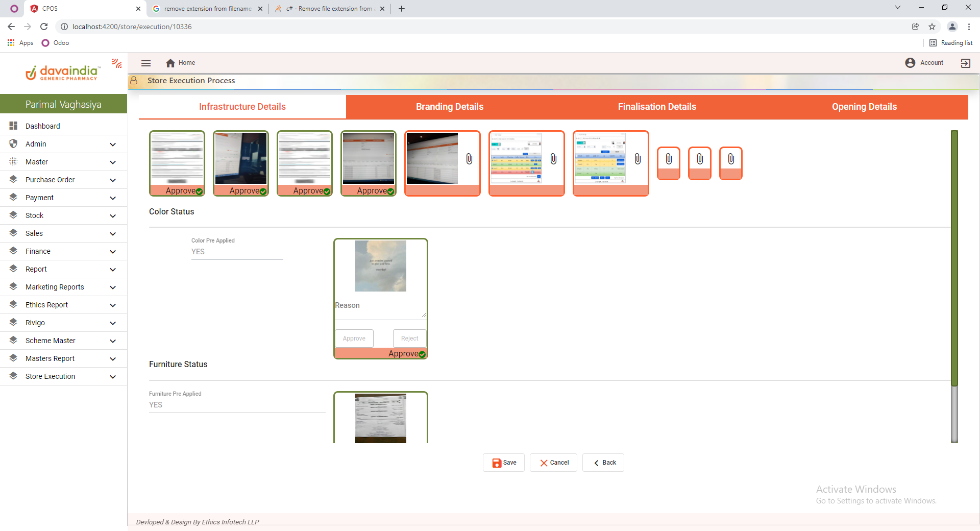Reload the page with refresh icon

pos(44,27)
